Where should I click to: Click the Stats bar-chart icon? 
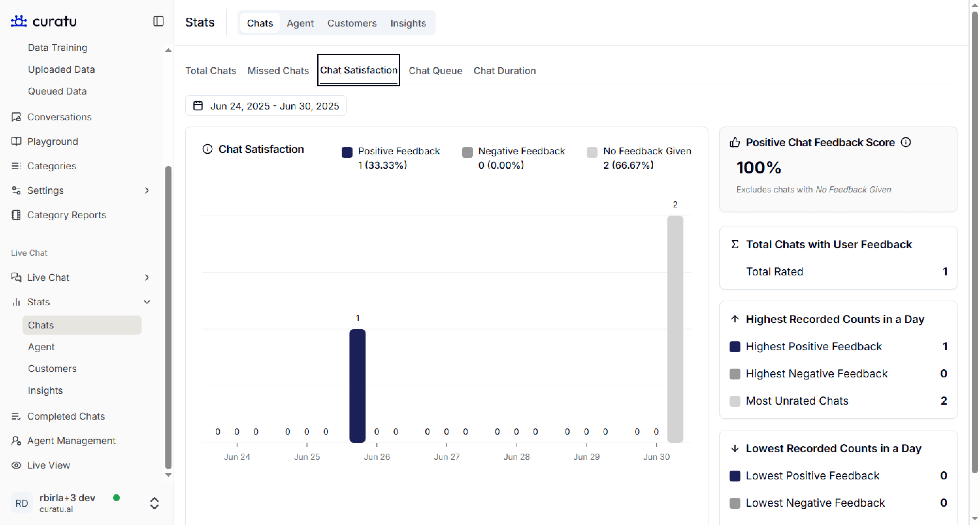[16, 302]
